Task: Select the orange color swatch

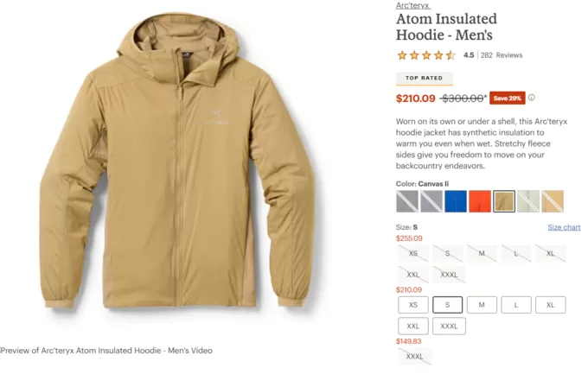Action: 480,201
